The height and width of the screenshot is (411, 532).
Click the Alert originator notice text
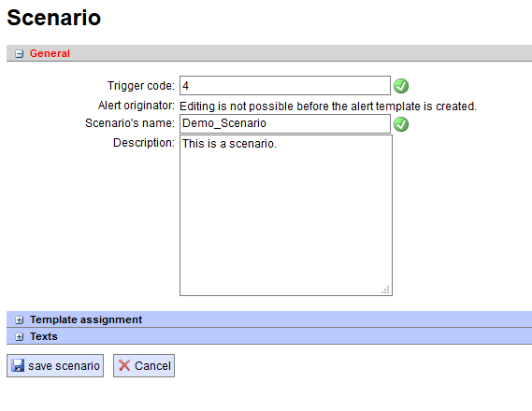point(328,106)
